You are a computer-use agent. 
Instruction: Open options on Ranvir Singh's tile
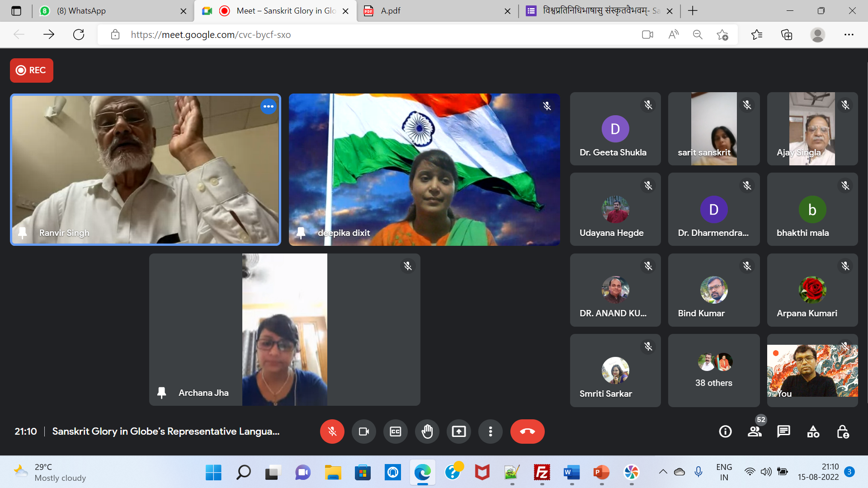[268, 107]
